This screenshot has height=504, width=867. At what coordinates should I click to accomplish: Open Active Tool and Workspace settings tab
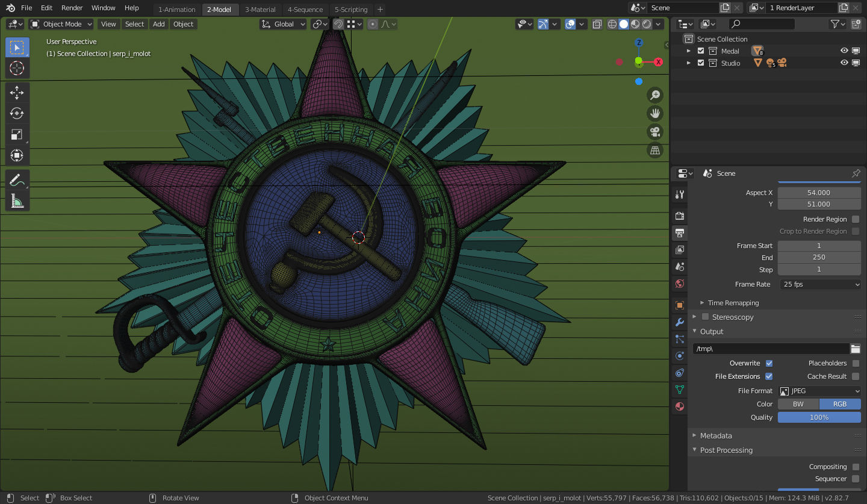680,194
